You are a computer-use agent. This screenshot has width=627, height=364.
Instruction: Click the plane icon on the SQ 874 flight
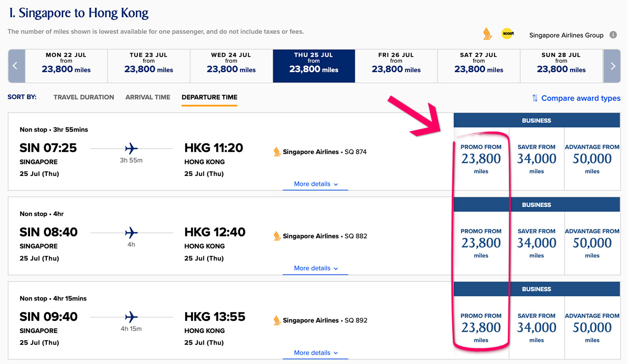(x=131, y=148)
